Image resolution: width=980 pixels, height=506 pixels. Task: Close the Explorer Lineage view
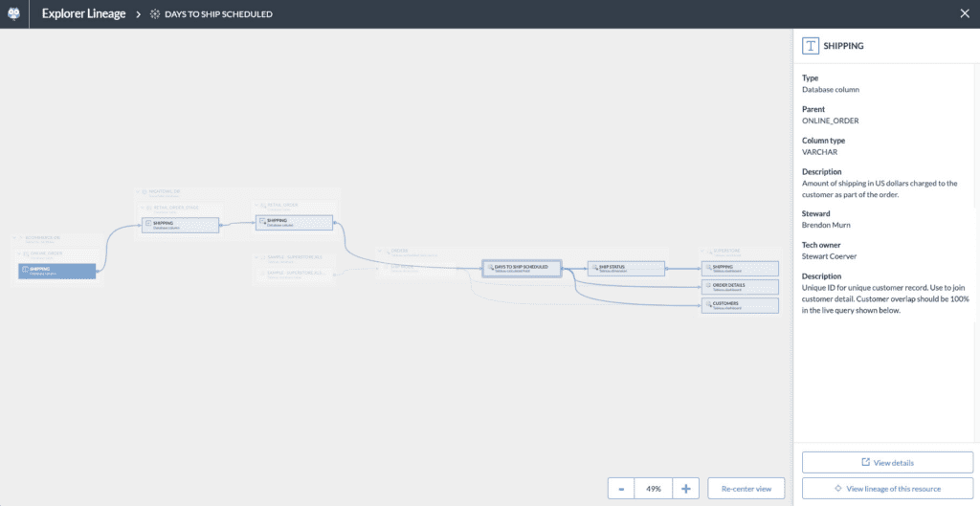[x=964, y=14]
